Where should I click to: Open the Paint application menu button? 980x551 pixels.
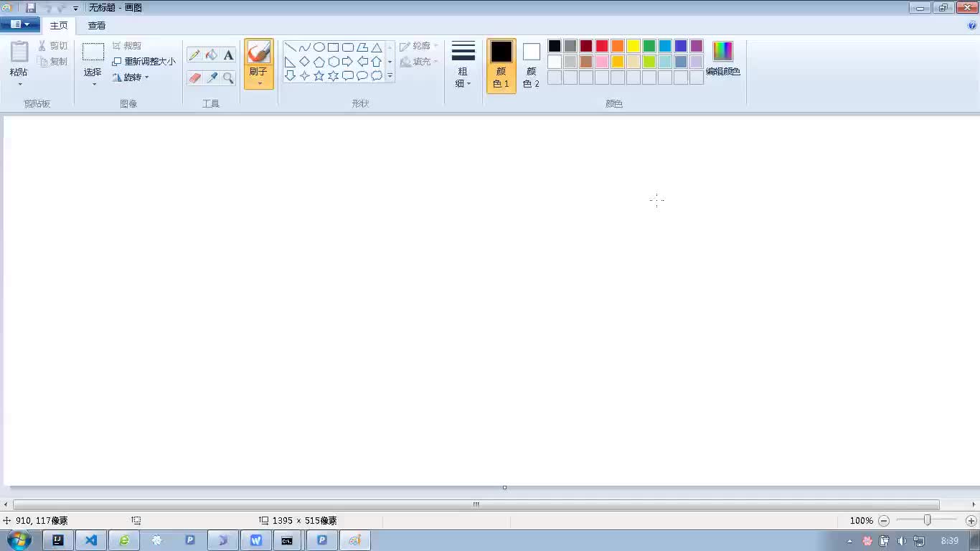point(20,24)
